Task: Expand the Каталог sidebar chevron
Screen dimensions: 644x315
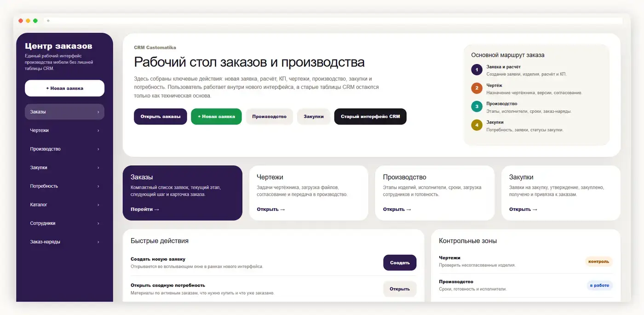Action: (x=98, y=204)
